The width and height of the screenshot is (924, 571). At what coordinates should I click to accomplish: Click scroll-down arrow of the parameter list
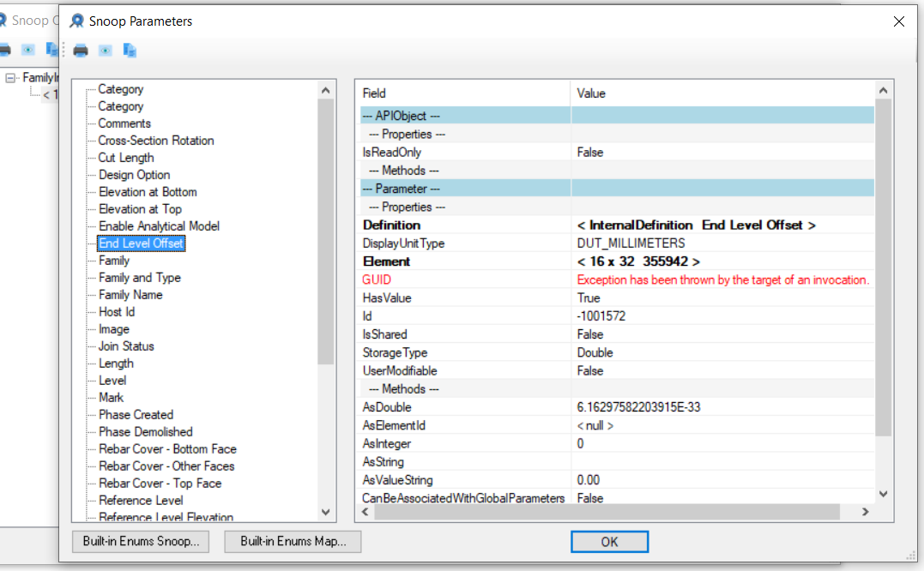tap(325, 512)
